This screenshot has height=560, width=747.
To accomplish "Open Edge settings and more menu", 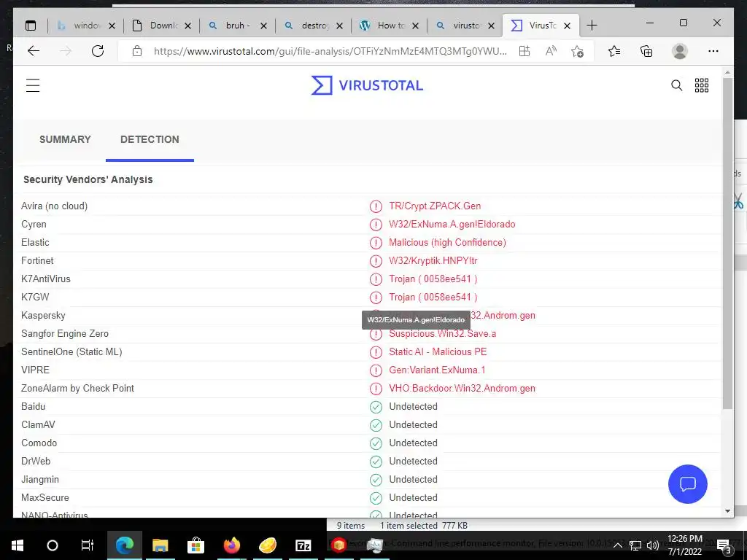I will click(x=713, y=51).
